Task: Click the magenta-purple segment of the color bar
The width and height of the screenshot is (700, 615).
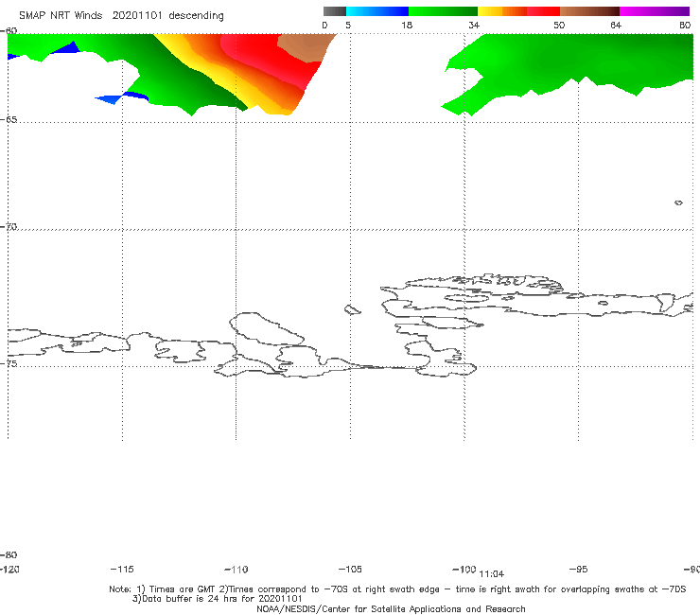Action: coord(655,11)
